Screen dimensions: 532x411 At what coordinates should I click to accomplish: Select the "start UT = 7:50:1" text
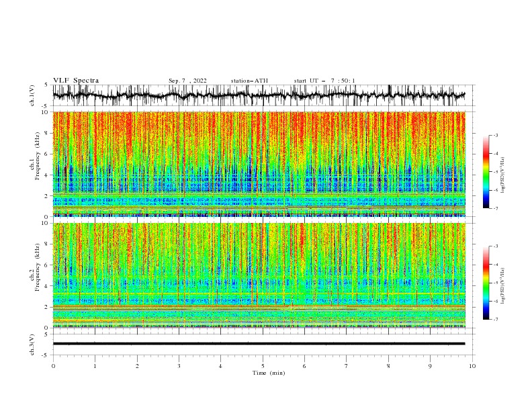pyautogui.click(x=324, y=81)
